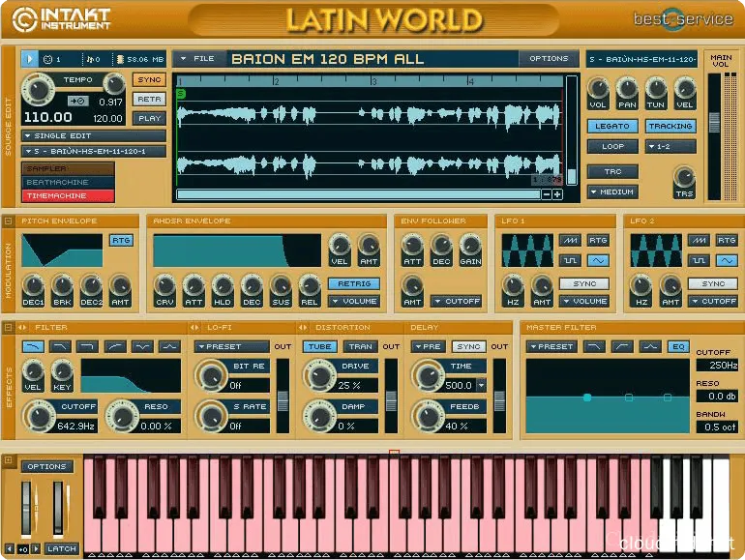
Task: Enable the LOOP toggle
Action: (x=611, y=147)
